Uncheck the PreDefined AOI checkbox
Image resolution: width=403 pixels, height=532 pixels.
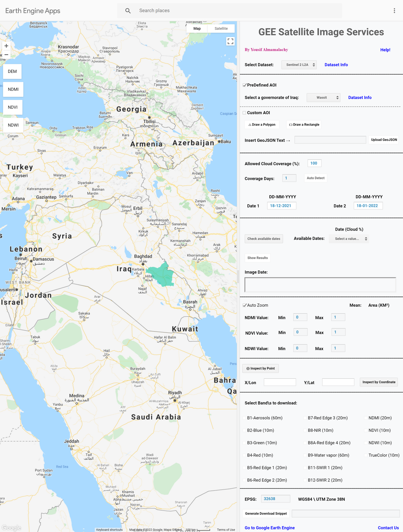[x=244, y=85]
